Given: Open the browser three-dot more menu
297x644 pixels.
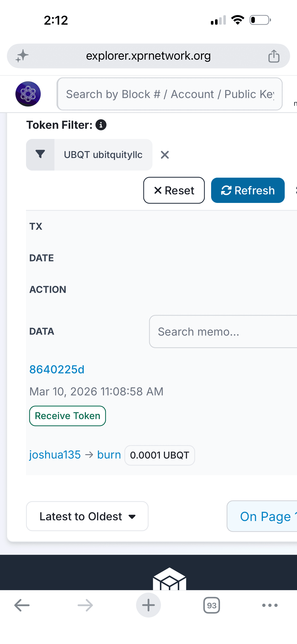Looking at the screenshot, I should (270, 605).
